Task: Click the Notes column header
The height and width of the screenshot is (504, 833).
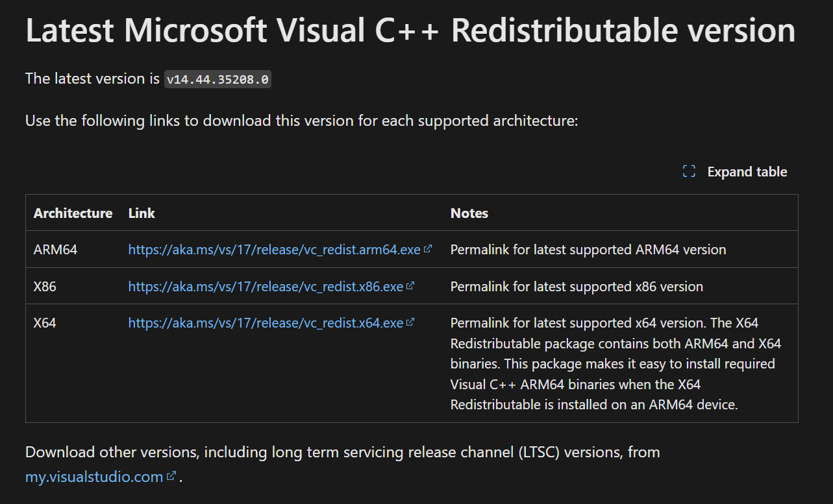Action: [469, 213]
